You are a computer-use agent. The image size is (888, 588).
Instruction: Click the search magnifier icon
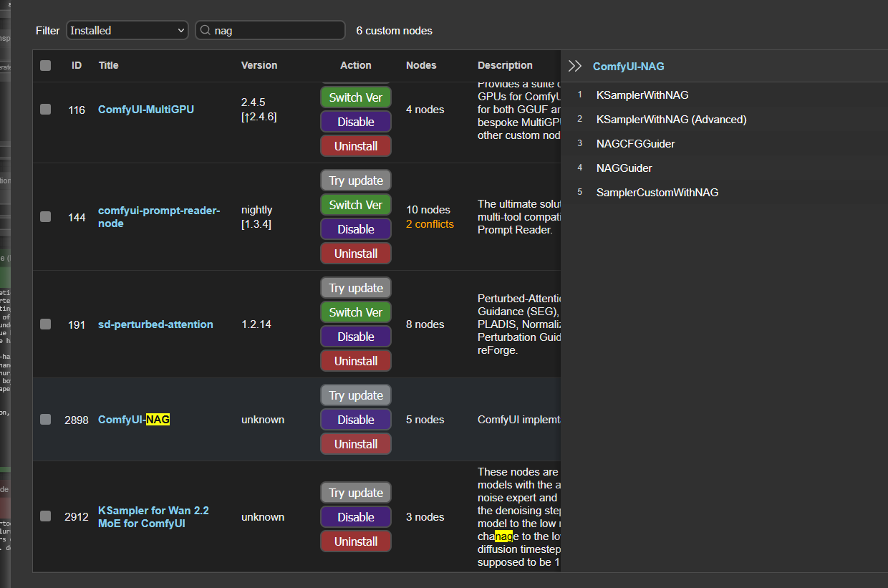click(x=206, y=31)
